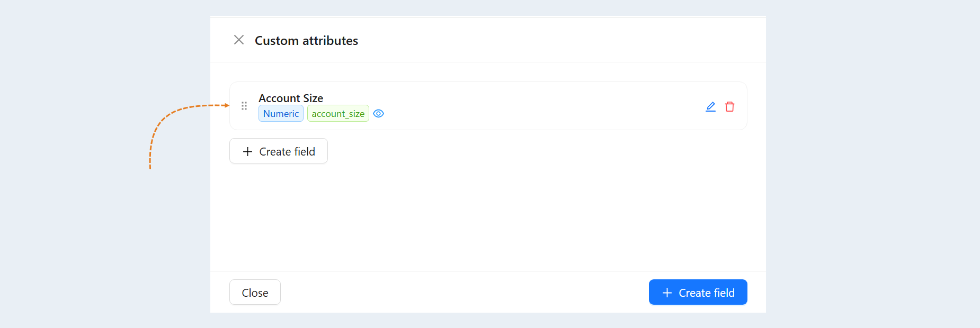Click the plus icon in blue Create field button
980x328 pixels.
(667, 293)
